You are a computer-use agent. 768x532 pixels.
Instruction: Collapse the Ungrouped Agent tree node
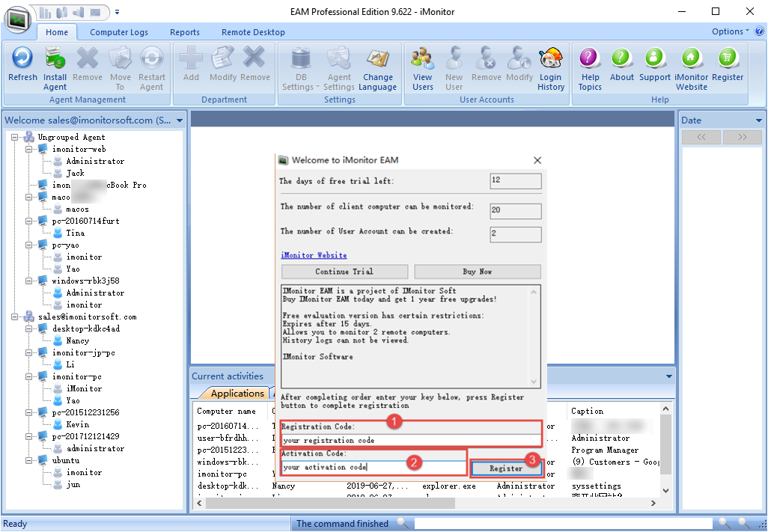coord(15,137)
